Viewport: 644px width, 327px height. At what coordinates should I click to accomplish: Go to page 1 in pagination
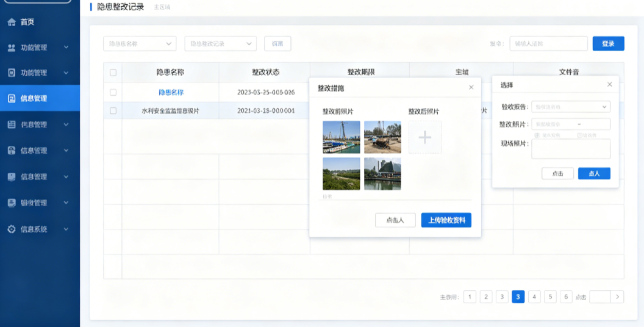click(x=470, y=296)
